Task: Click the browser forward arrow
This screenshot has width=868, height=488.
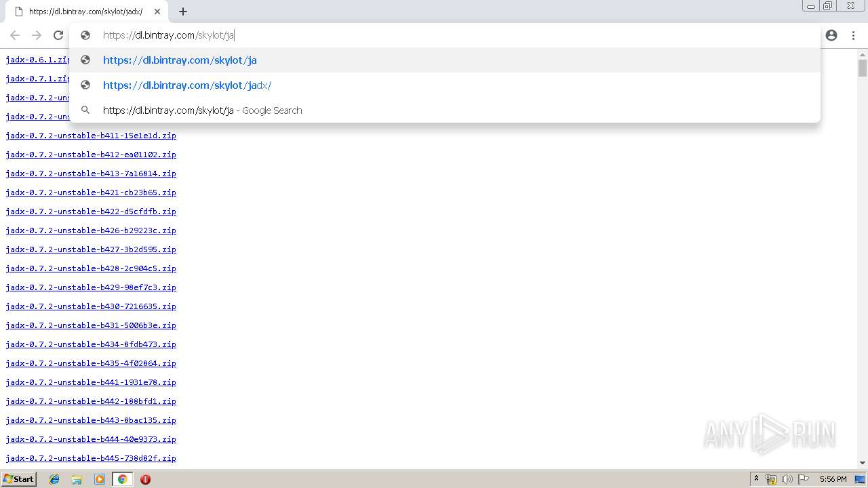Action: (37, 35)
